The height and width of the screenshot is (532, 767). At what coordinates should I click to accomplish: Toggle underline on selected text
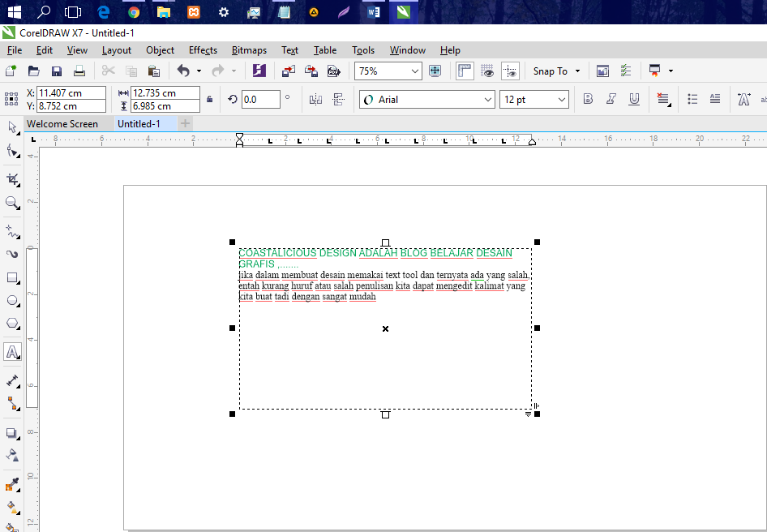pyautogui.click(x=633, y=99)
